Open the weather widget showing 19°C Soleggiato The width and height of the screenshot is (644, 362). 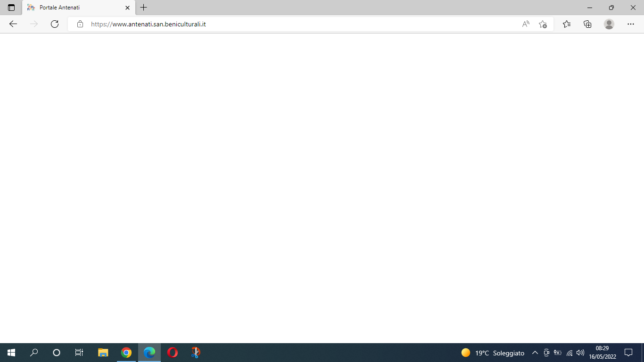coord(493,353)
